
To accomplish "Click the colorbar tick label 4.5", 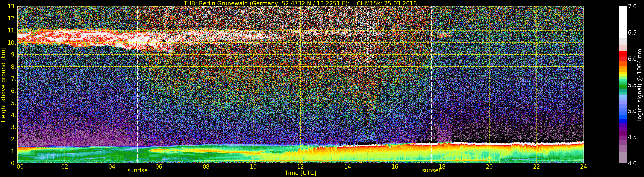I will pos(632,137).
